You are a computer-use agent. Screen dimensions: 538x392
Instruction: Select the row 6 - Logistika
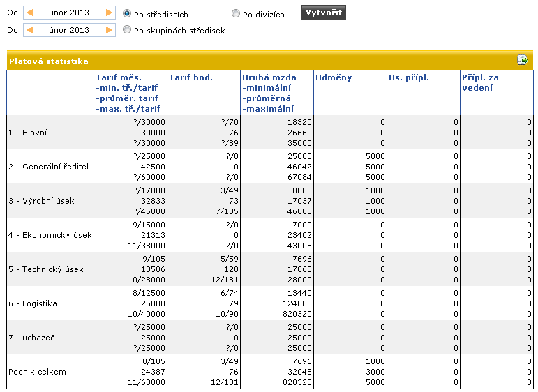click(270, 303)
